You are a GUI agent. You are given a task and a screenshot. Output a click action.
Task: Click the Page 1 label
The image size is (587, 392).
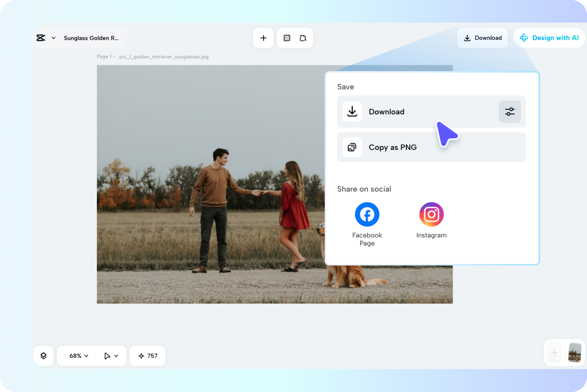click(x=104, y=57)
